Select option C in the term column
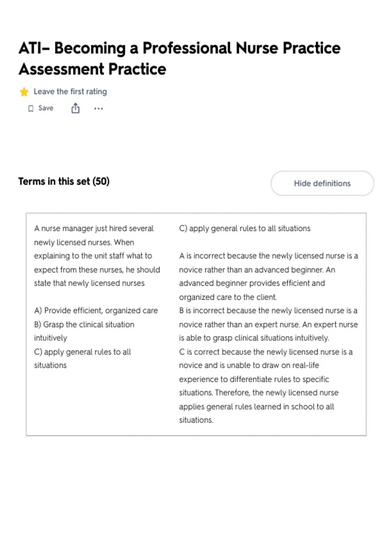The width and height of the screenshot is (392, 556). tap(83, 358)
